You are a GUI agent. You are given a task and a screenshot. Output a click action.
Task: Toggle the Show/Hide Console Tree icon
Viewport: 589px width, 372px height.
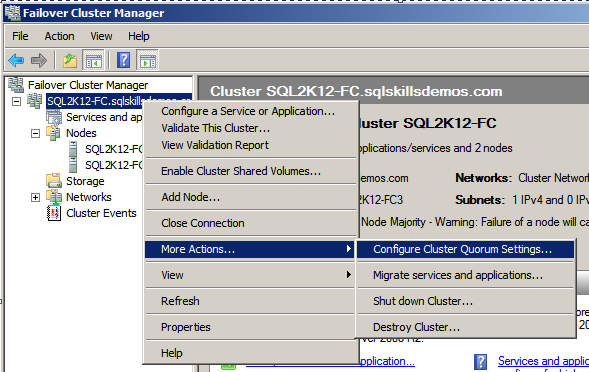coord(93,60)
